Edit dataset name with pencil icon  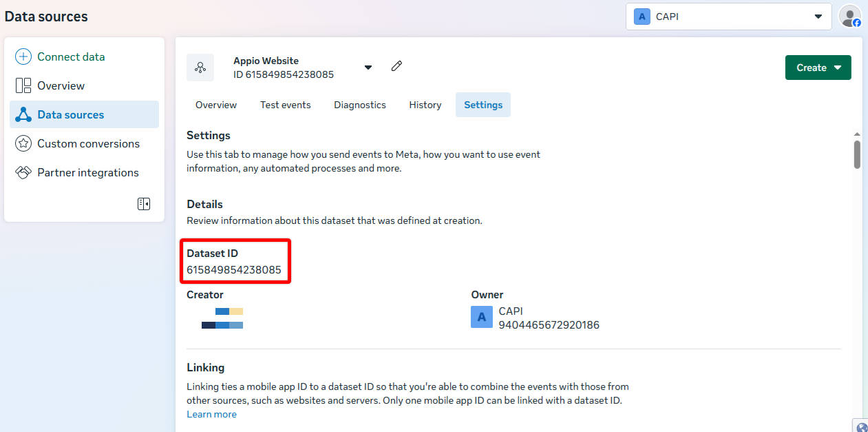point(396,66)
